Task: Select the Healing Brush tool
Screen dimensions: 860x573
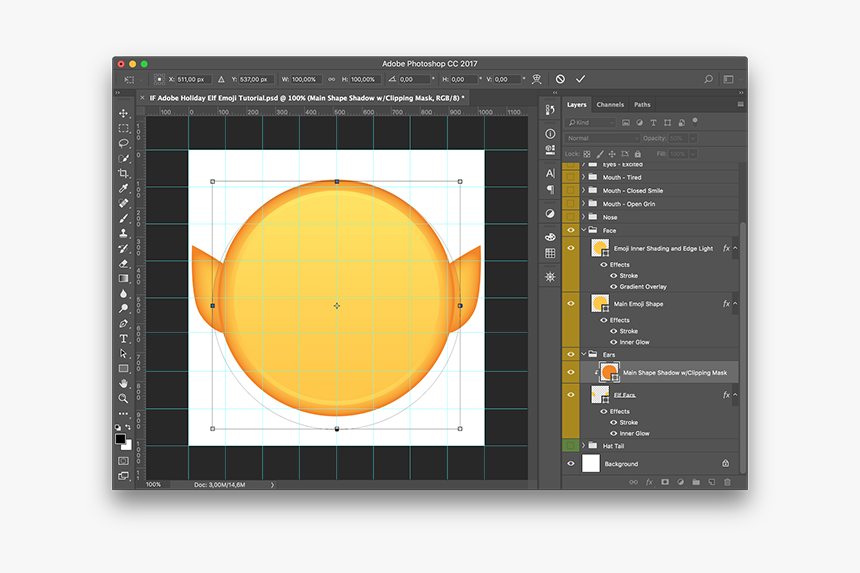Action: click(x=123, y=203)
